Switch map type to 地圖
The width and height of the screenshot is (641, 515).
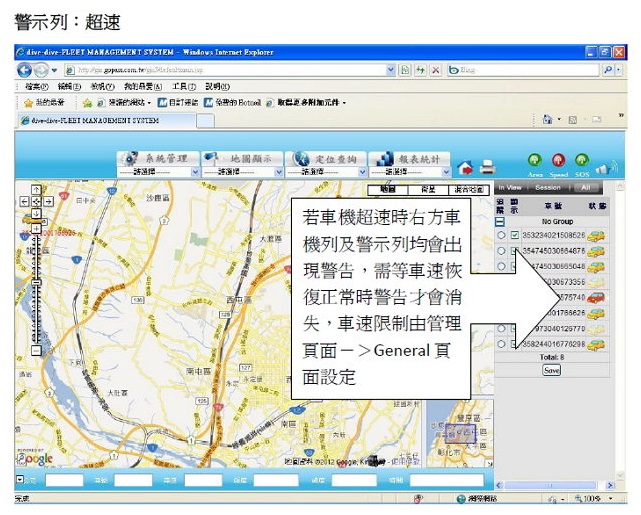click(x=388, y=189)
